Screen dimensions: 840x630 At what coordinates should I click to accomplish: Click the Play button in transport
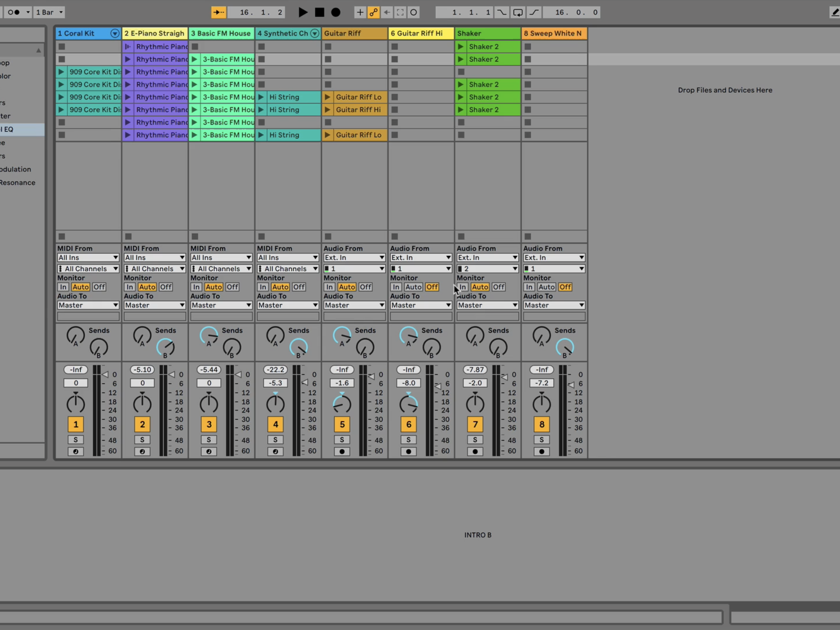tap(303, 12)
